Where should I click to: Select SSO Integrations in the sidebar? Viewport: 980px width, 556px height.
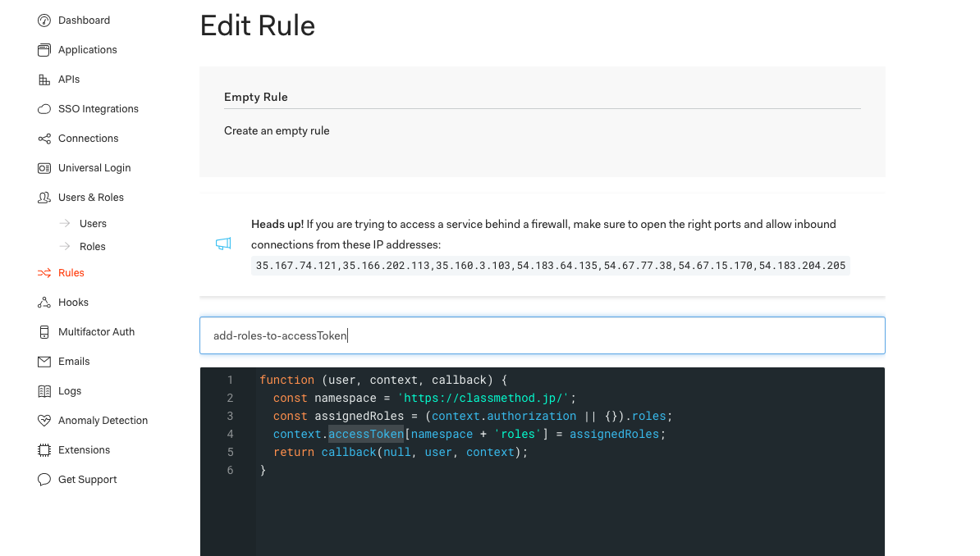pyautogui.click(x=98, y=109)
